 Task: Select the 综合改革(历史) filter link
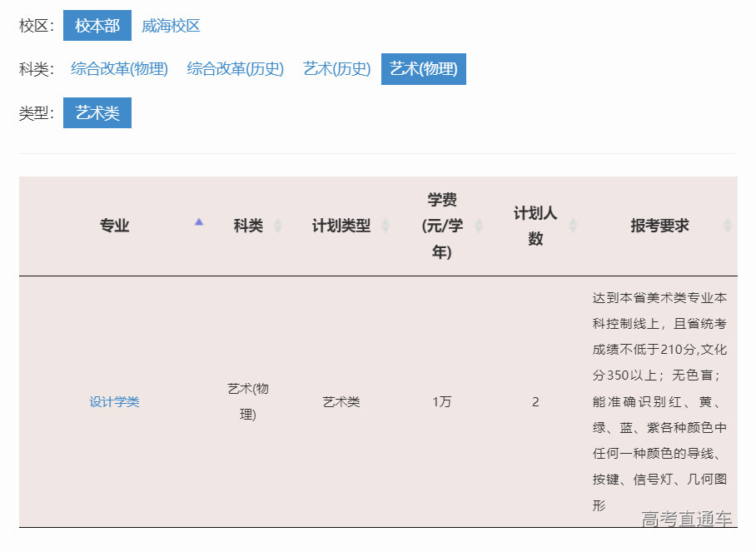236,69
